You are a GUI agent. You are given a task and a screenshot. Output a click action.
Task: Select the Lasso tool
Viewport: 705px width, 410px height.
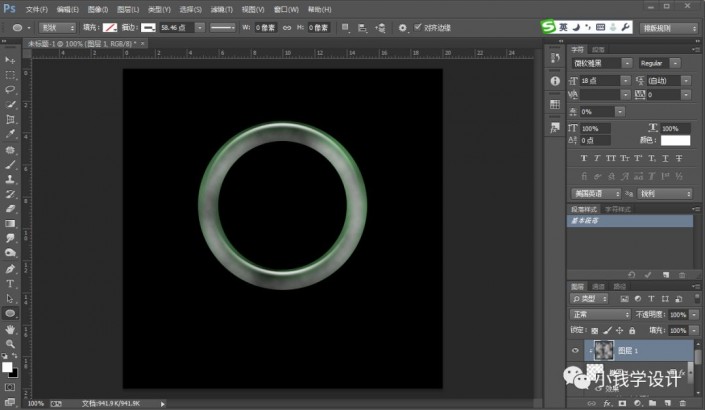[10, 89]
